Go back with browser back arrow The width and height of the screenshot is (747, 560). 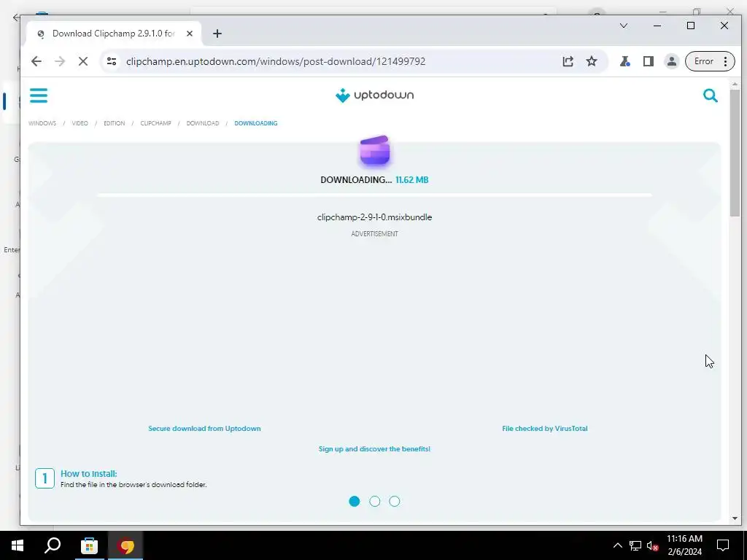coord(36,61)
